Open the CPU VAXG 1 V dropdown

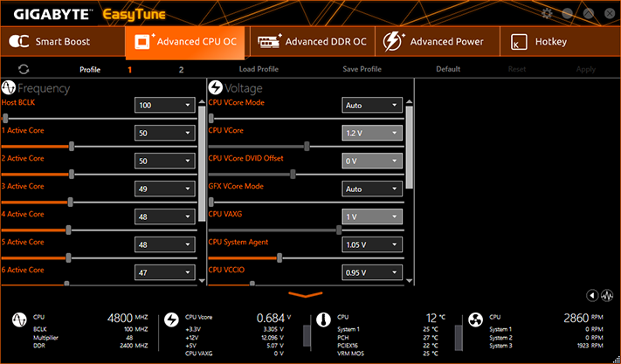click(x=372, y=216)
